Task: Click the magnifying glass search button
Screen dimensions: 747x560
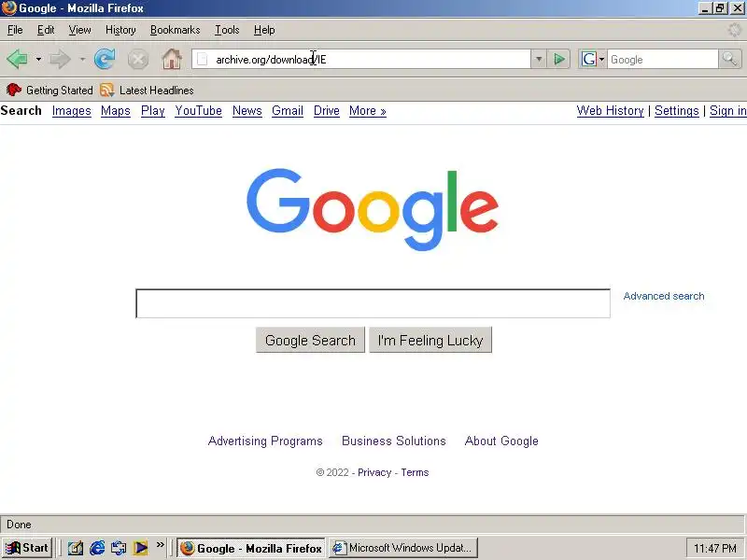Action: [729, 60]
